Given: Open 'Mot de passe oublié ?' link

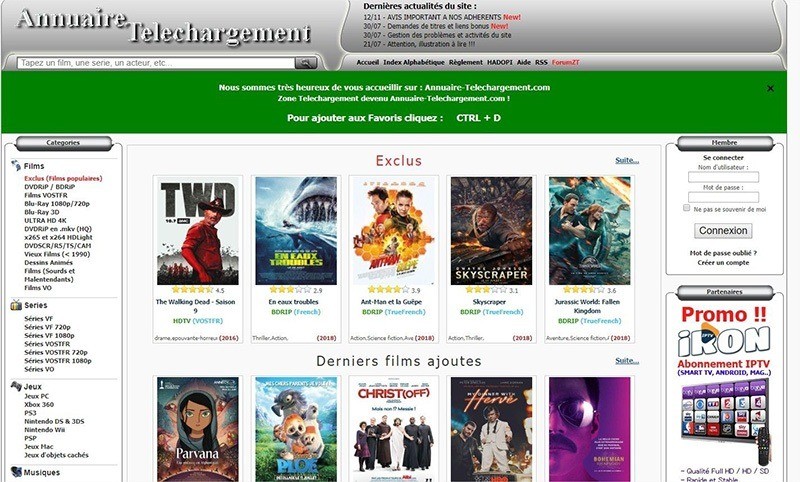Looking at the screenshot, I should tap(723, 253).
